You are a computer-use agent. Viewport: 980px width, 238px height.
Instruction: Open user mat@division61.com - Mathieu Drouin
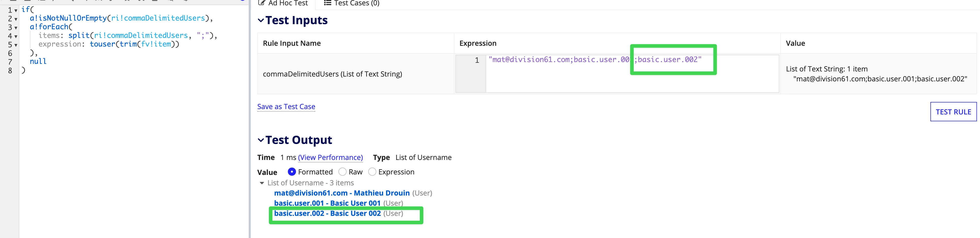point(342,193)
